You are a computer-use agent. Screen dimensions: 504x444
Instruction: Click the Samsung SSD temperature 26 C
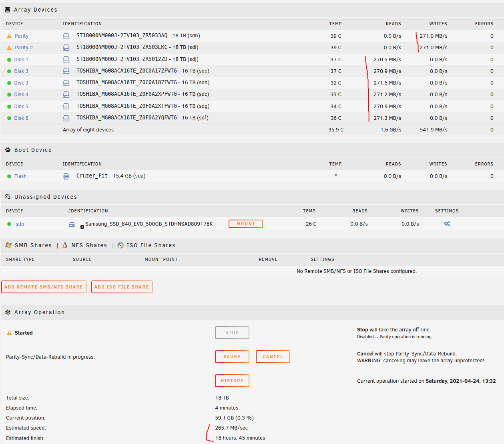coord(311,224)
